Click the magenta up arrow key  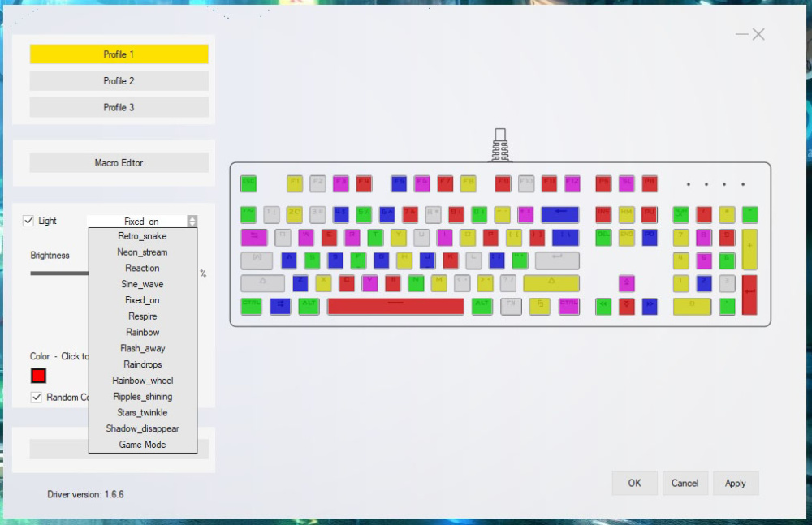point(627,284)
